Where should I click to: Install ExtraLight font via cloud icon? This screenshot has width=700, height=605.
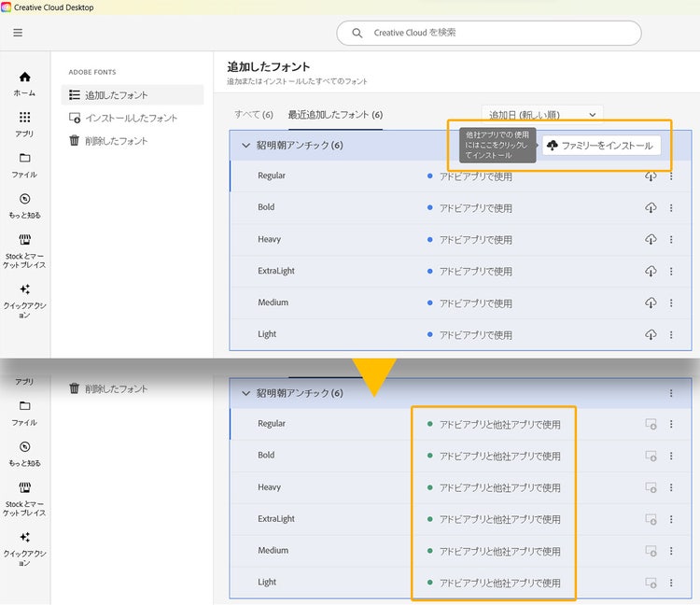[x=651, y=271]
